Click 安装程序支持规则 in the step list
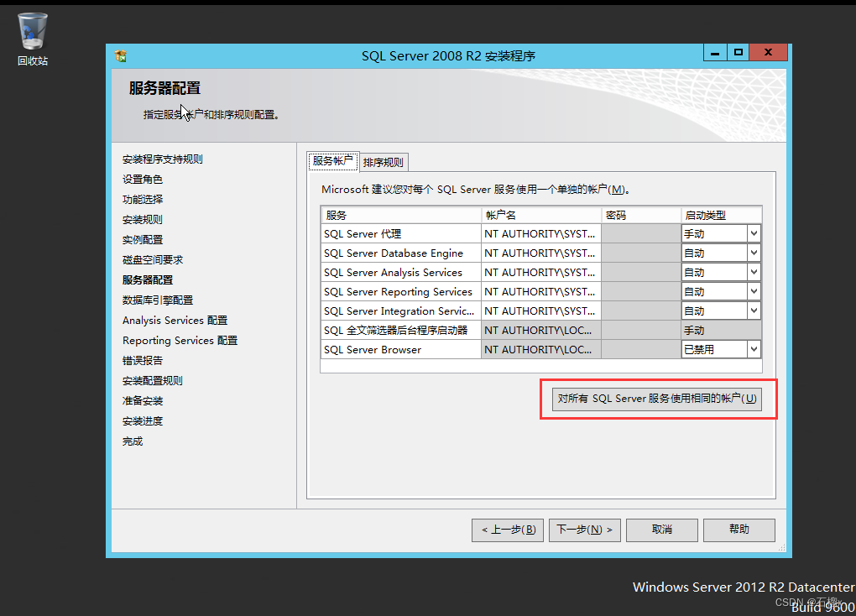This screenshot has width=856, height=616. pos(162,159)
